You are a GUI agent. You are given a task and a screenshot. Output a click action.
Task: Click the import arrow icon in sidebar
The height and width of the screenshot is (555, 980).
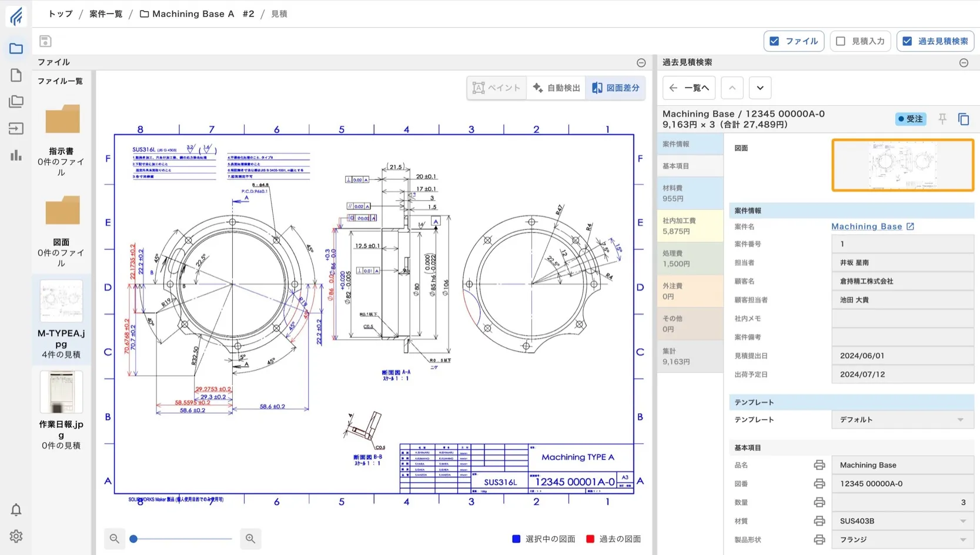coord(16,128)
